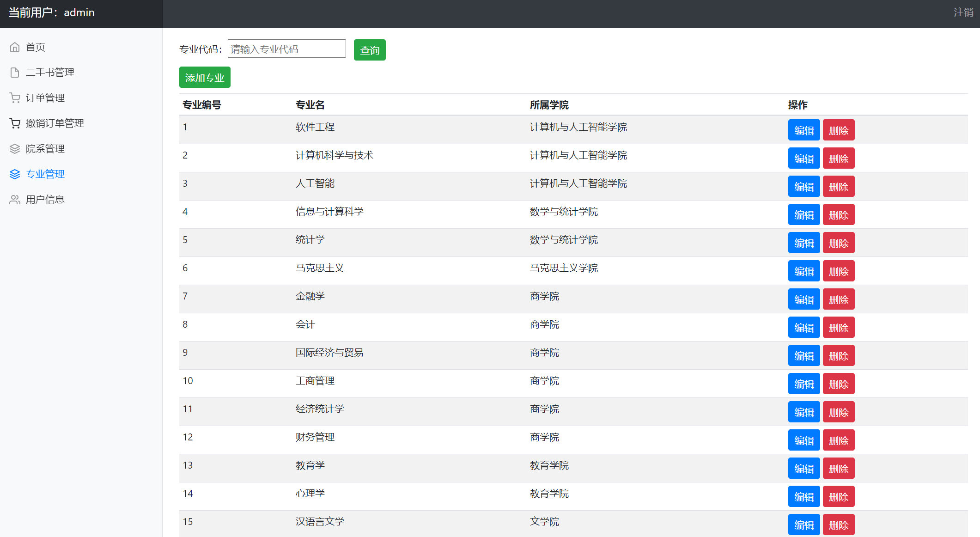Click the user info people icon
This screenshot has height=537, width=980.
[15, 200]
